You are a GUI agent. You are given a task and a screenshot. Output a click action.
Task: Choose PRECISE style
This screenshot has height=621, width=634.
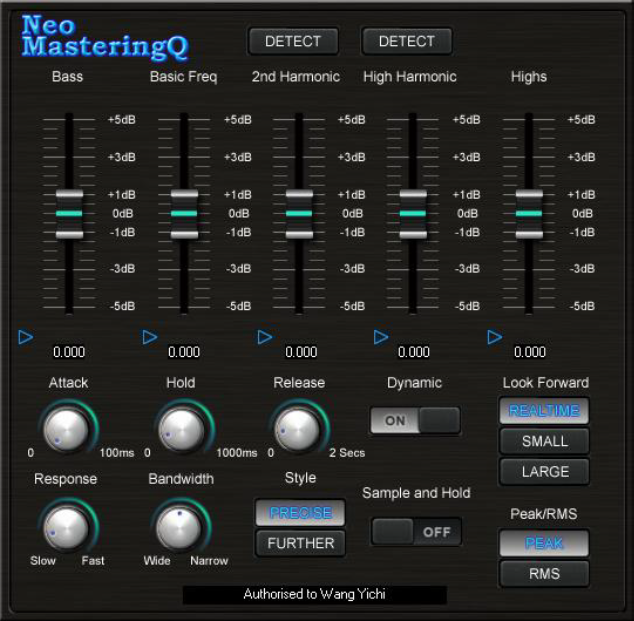(300, 513)
